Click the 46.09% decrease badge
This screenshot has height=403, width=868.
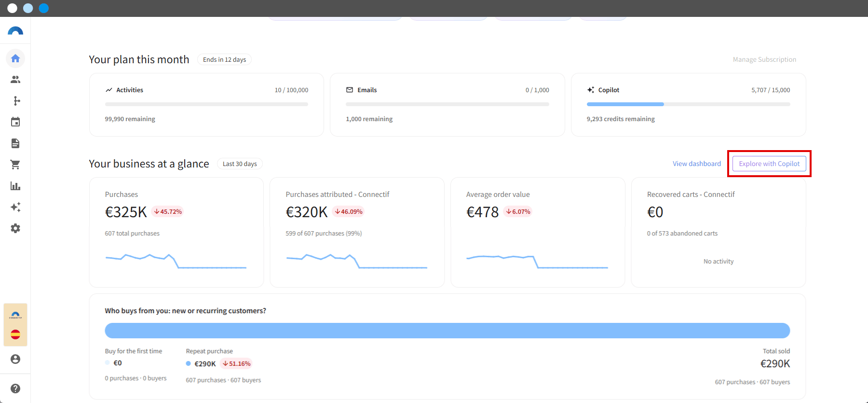pos(348,212)
